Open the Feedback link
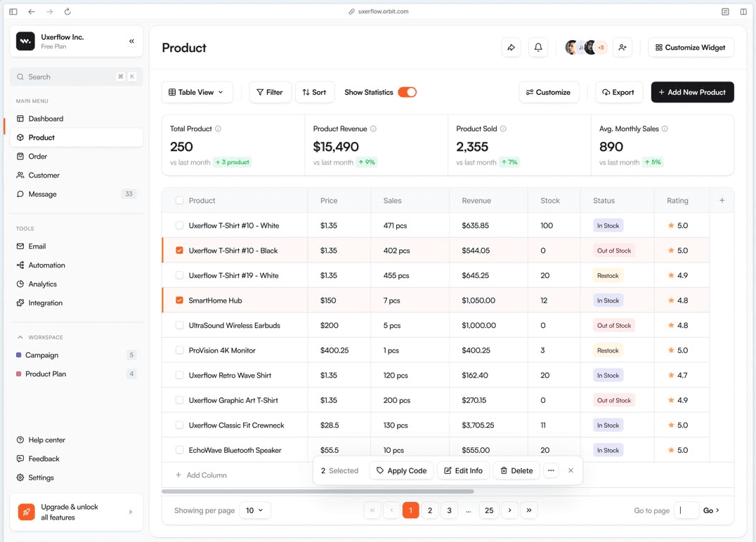 click(x=76, y=458)
